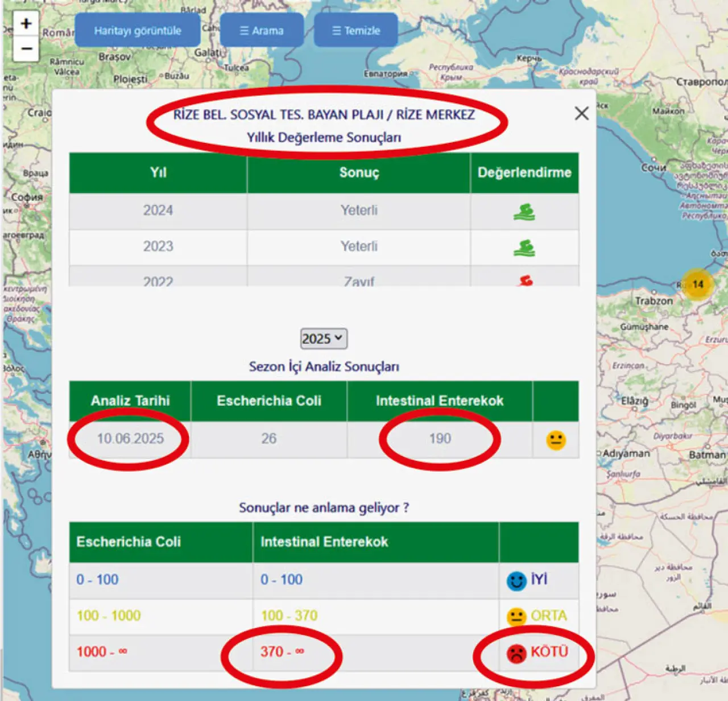Click the red swimmer icon for 2022
This screenshot has width=728, height=701.
click(526, 281)
